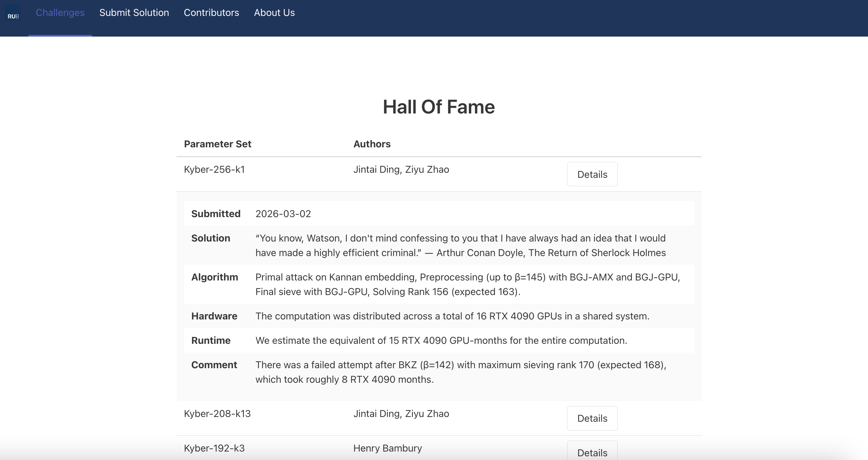Click the Kyber-192-k3 row label
868x460 pixels.
click(214, 448)
